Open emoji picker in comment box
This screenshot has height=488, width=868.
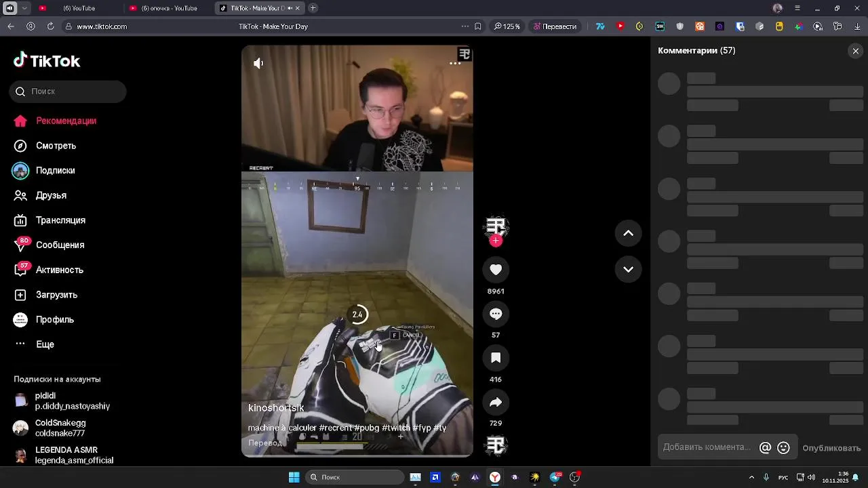(x=783, y=447)
